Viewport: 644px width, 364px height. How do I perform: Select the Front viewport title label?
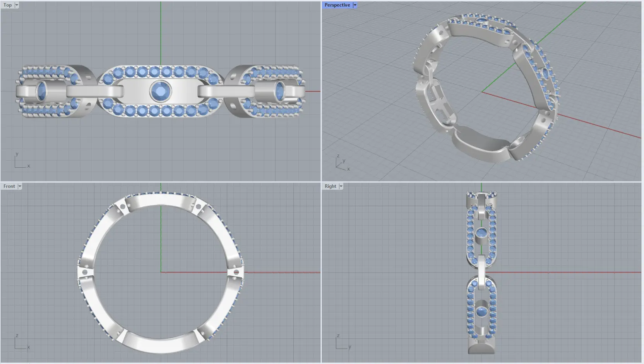(9, 186)
